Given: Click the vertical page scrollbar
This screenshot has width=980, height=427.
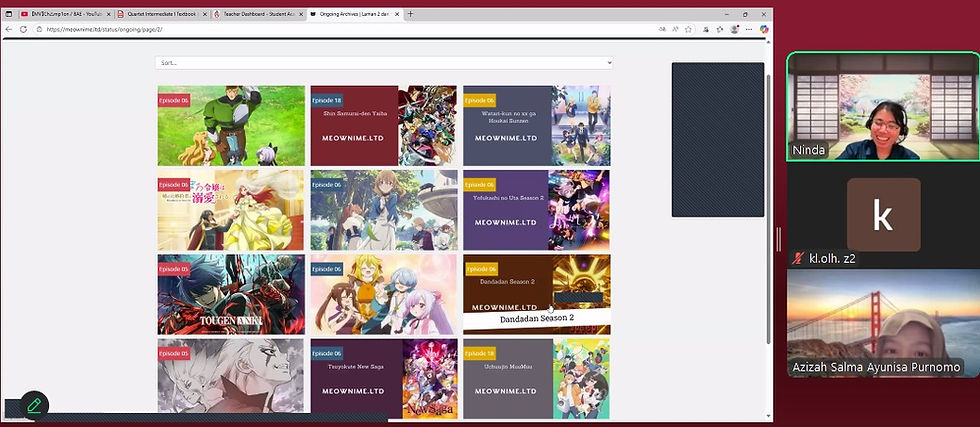Looking at the screenshot, I should point(769,209).
